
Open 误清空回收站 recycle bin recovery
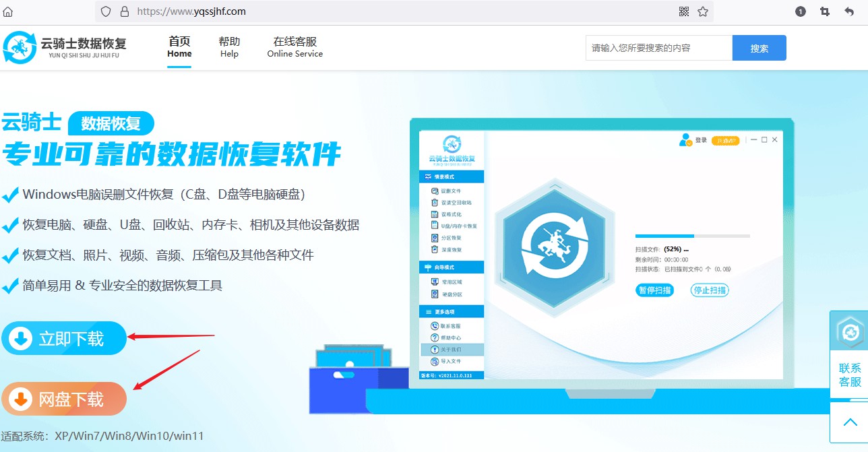coord(453,203)
